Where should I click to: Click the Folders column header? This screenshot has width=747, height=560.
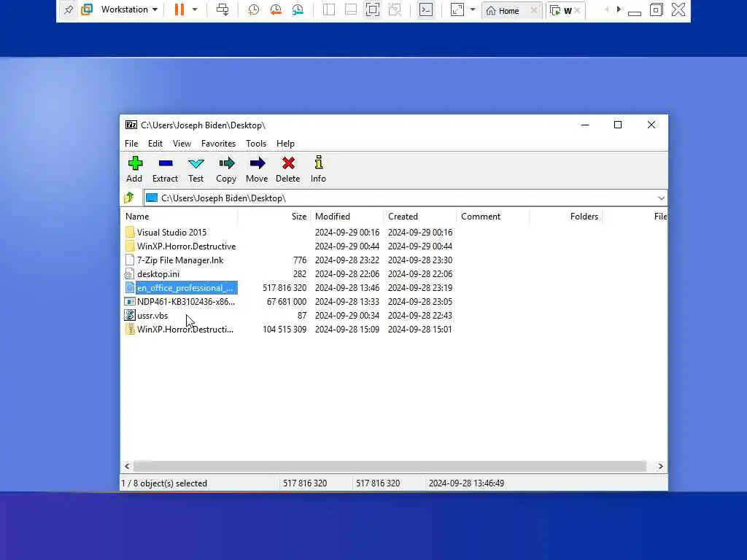click(x=565, y=216)
